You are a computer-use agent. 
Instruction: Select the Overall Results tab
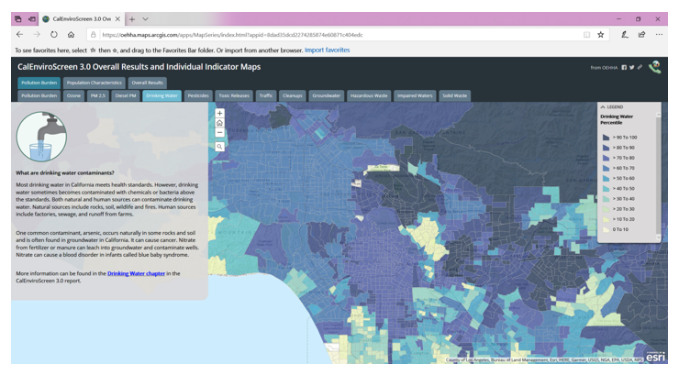click(147, 83)
